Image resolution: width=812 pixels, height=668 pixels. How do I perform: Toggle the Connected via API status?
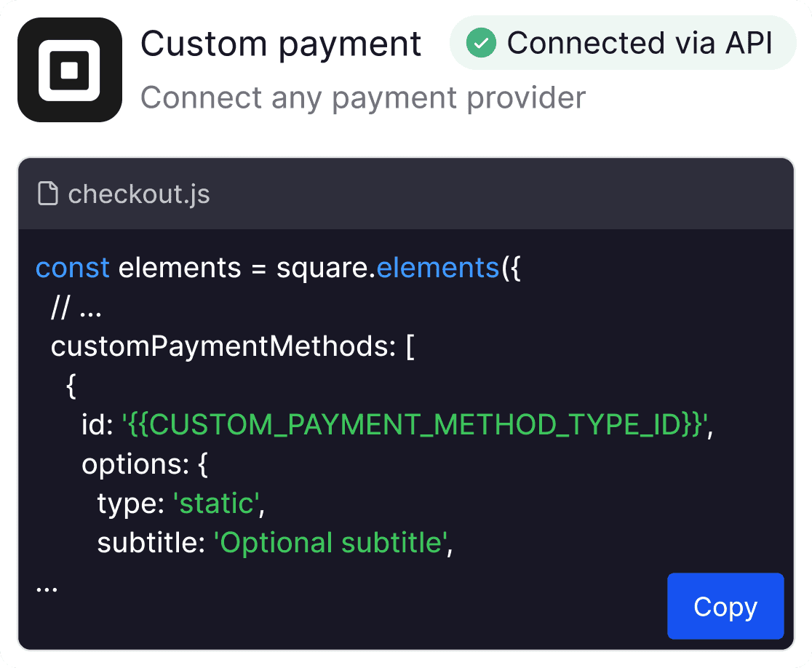tap(622, 43)
